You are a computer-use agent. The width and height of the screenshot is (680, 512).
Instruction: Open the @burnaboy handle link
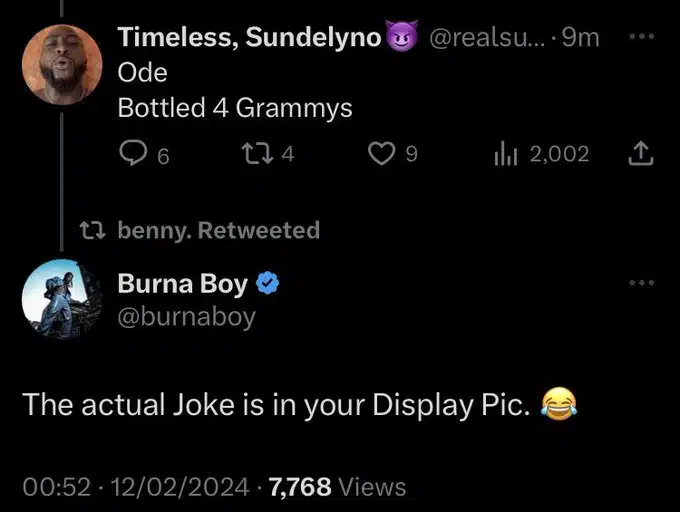tap(187, 317)
